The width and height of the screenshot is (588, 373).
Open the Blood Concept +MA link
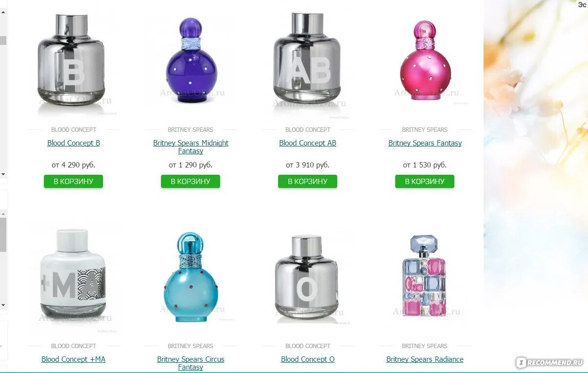(74, 359)
